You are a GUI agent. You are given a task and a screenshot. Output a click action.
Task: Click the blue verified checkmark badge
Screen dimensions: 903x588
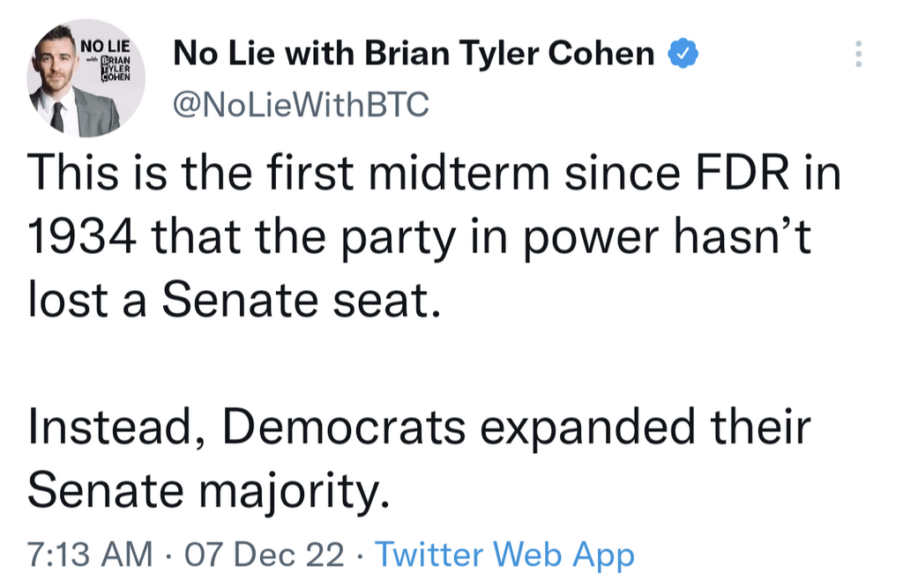pyautogui.click(x=682, y=54)
